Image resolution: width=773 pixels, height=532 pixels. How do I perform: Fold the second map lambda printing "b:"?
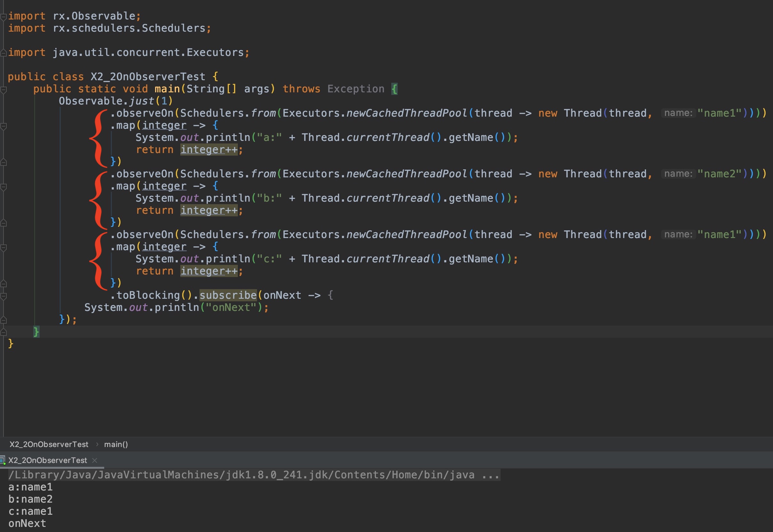click(x=3, y=187)
